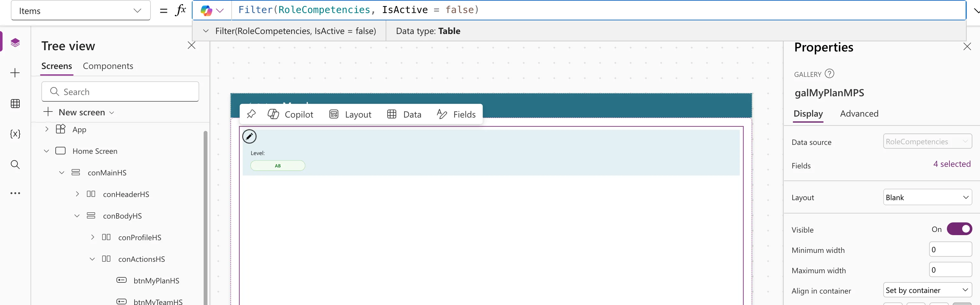This screenshot has height=305, width=980.
Task: Click the AB level button in gallery
Action: point(278,166)
